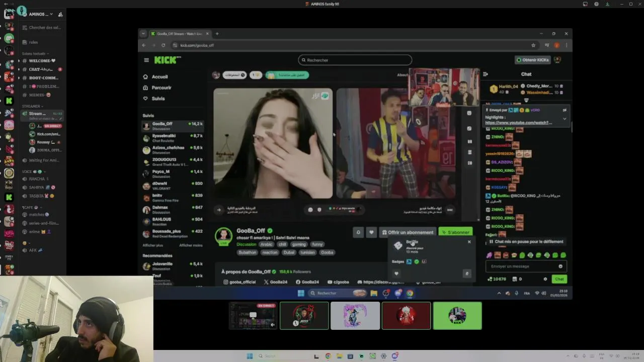Viewport: 644px width, 362px height.
Task: Click the Subathon stream tag
Action: tap(247, 252)
